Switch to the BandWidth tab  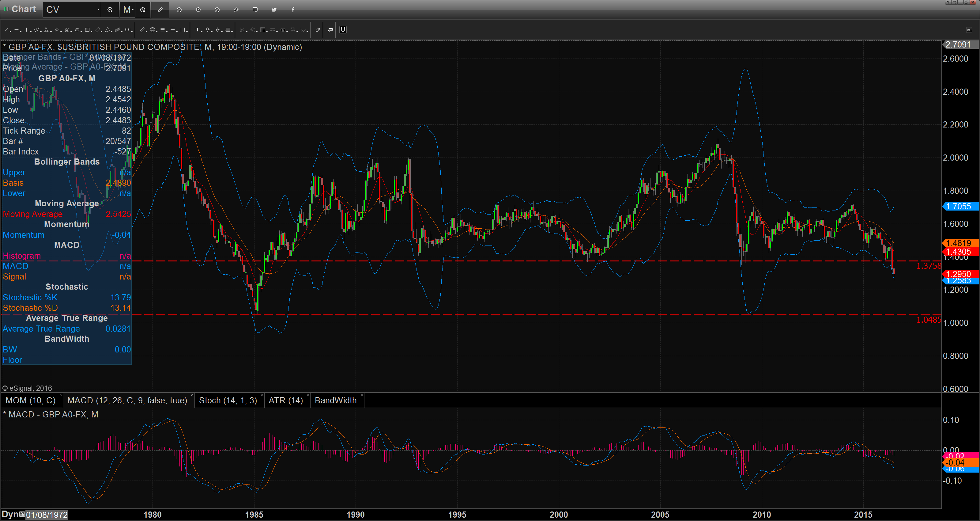(336, 401)
